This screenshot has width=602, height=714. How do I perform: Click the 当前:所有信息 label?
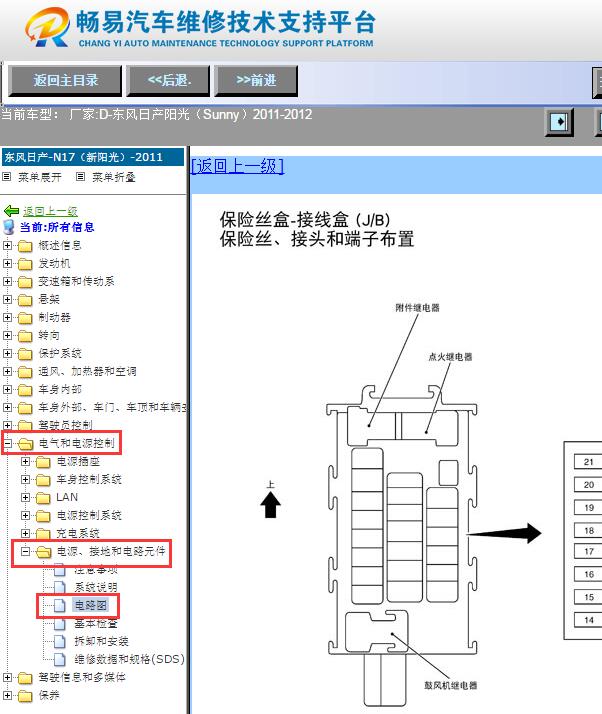pos(57,227)
